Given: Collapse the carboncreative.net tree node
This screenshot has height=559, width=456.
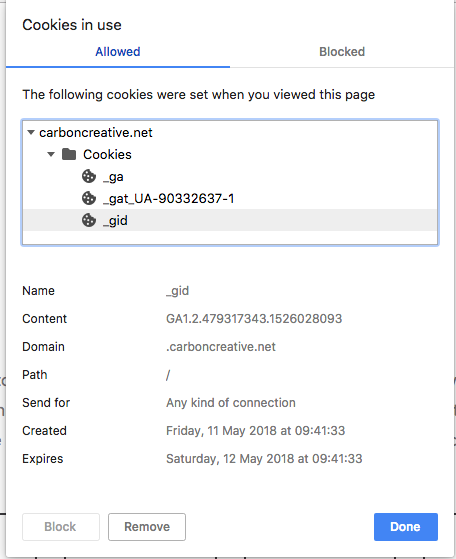Looking at the screenshot, I should click(x=31, y=133).
